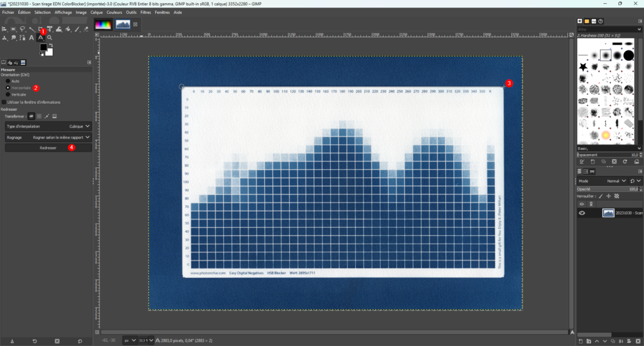Viewport: 644px width, 346px height.
Task: Select the black star brush
Action: point(583,67)
